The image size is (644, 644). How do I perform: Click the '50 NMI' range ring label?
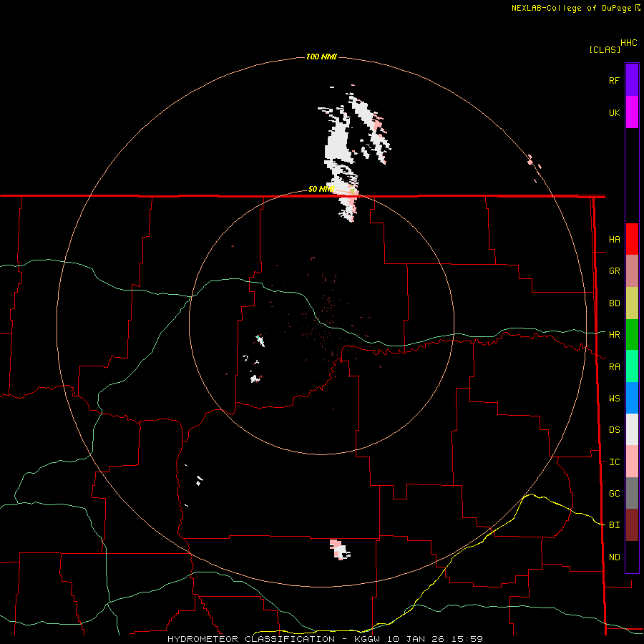[321, 190]
